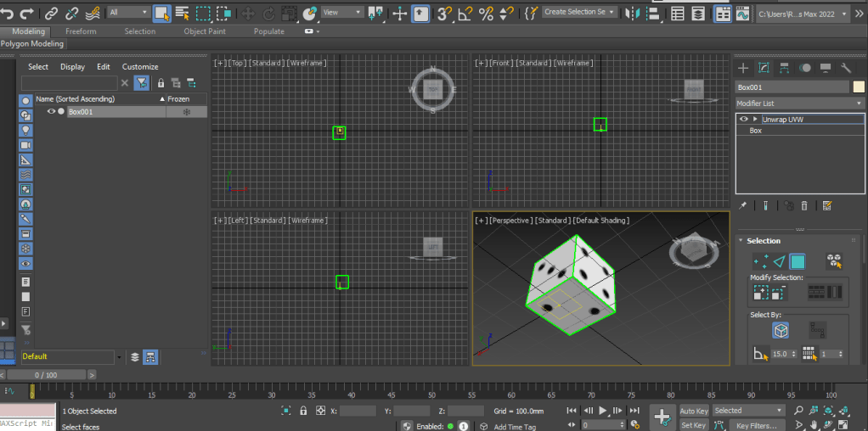Select the Select and Move tool
868x431 pixels.
(x=248, y=13)
